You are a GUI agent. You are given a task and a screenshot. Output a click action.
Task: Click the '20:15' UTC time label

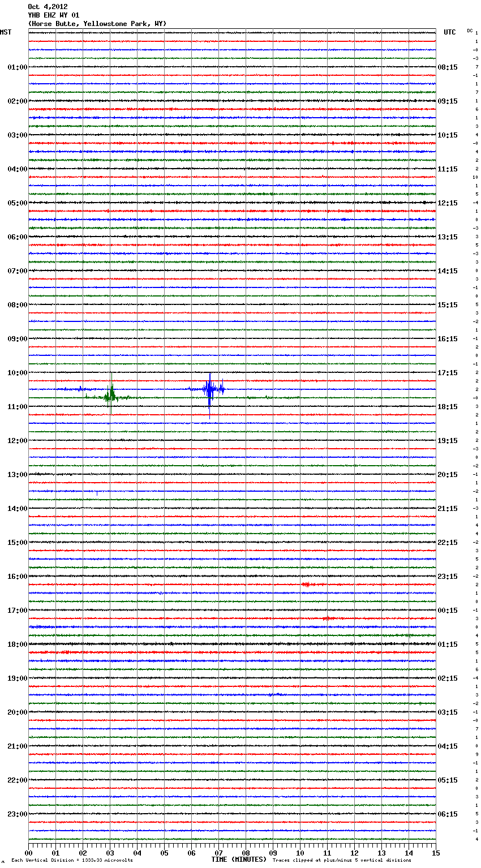[x=448, y=475]
